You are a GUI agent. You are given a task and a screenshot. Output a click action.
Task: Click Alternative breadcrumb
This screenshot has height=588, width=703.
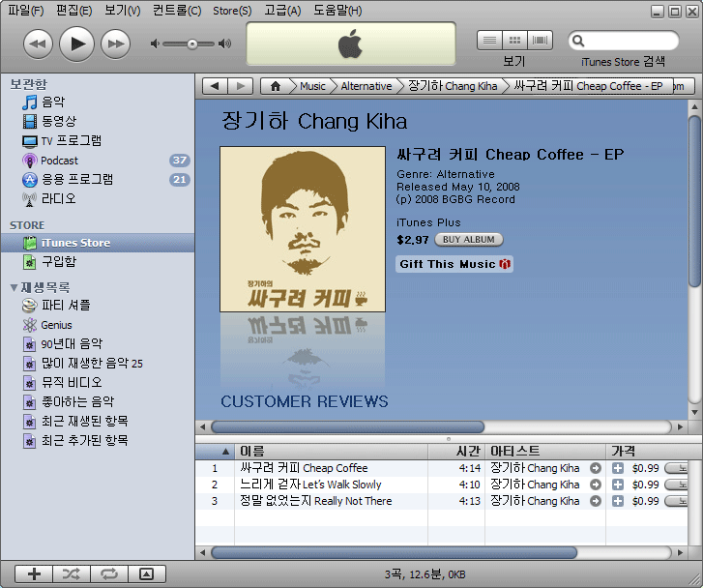click(366, 86)
